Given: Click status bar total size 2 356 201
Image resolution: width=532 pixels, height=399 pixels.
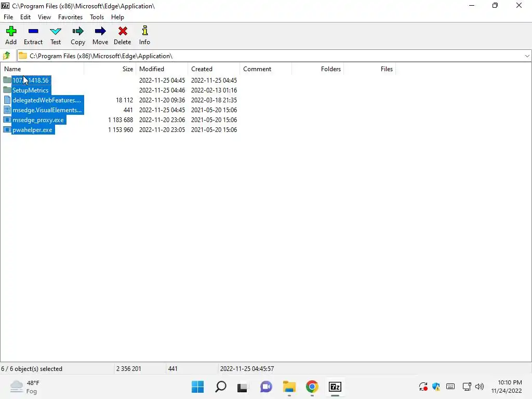Looking at the screenshot, I should point(129,369).
